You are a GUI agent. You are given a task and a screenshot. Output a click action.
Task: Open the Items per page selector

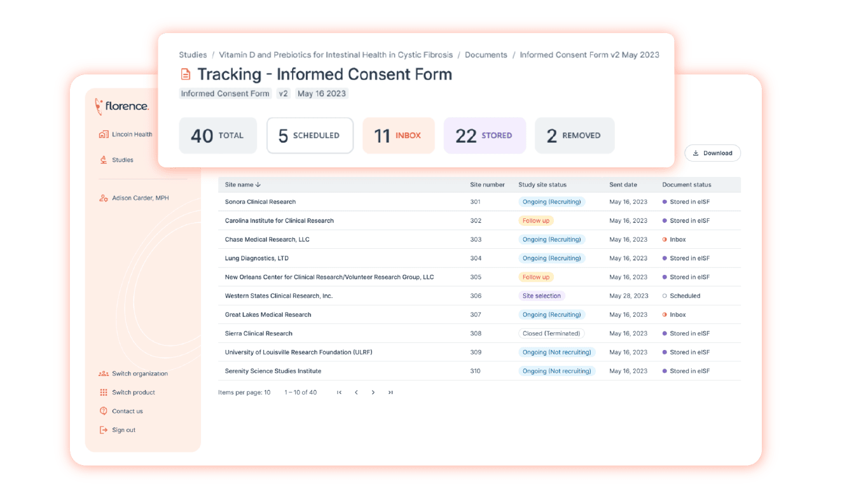244,393
